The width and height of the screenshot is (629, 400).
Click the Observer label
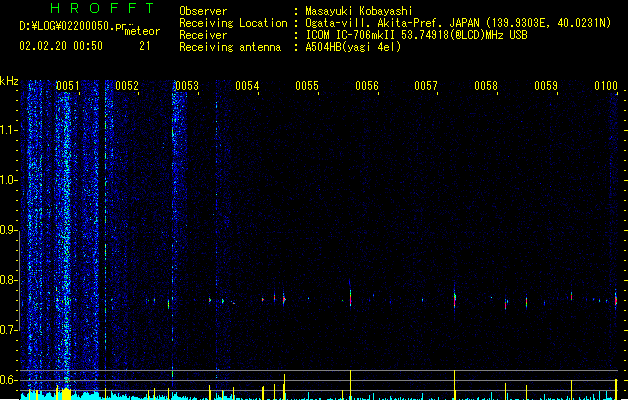203,11
